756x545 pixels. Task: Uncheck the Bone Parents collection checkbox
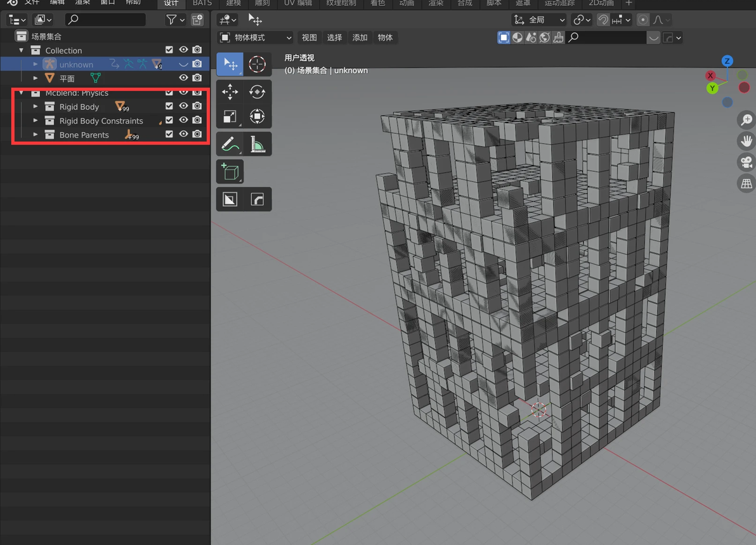[x=169, y=135]
